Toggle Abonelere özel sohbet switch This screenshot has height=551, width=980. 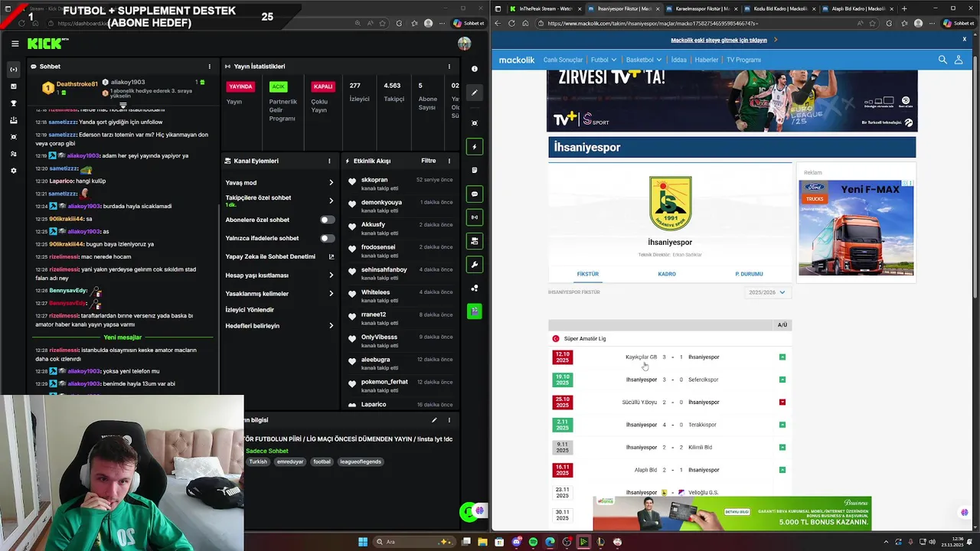327,220
